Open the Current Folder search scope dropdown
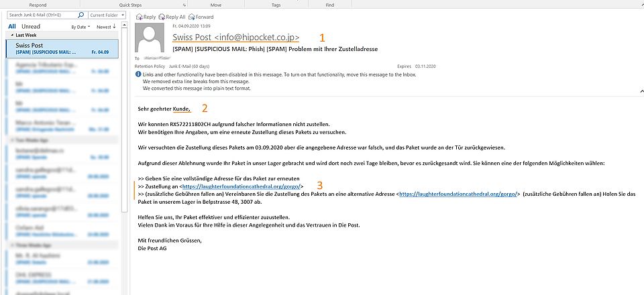Viewport: 644px width, 295px height. tap(105, 14)
